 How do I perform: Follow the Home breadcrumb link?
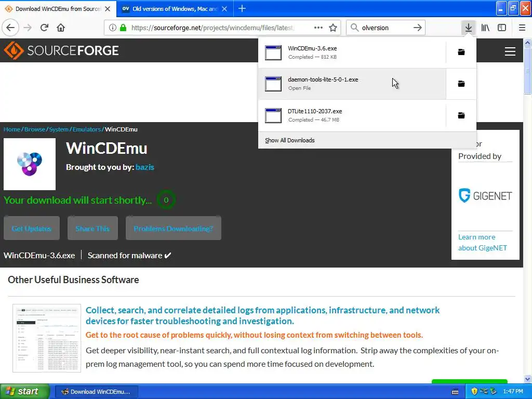coord(12,129)
